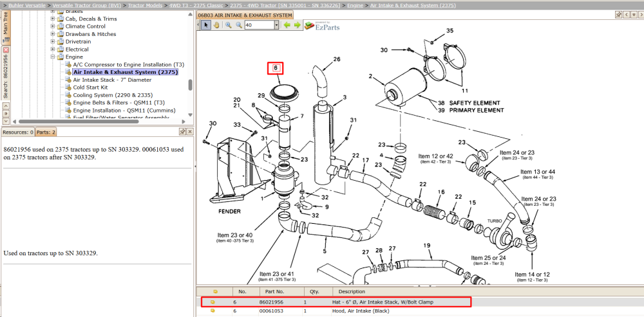The height and width of the screenshot is (317, 644).
Task: Expand the Drawbars & Hitches node
Action: coord(53,34)
